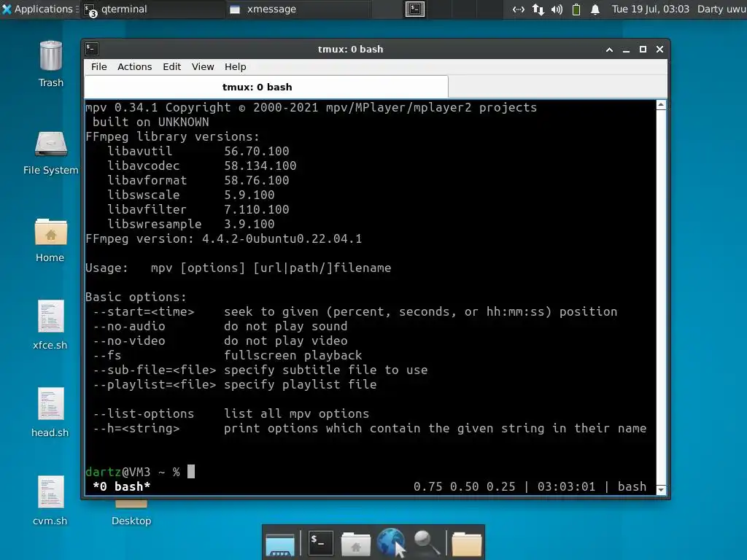Click the dartz@VM3 shell prompt
Screen dimensions: 747x560
(133, 472)
